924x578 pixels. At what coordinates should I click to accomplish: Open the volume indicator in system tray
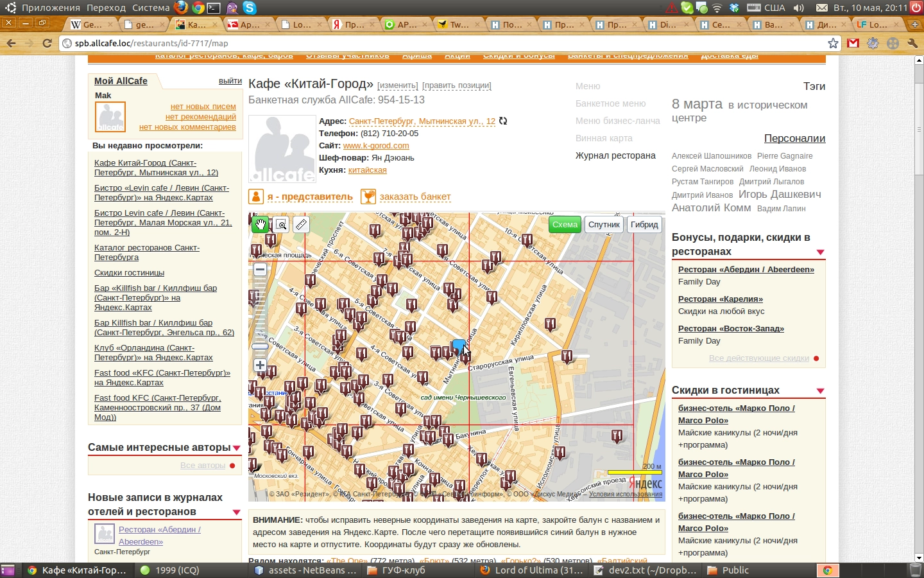click(x=799, y=8)
